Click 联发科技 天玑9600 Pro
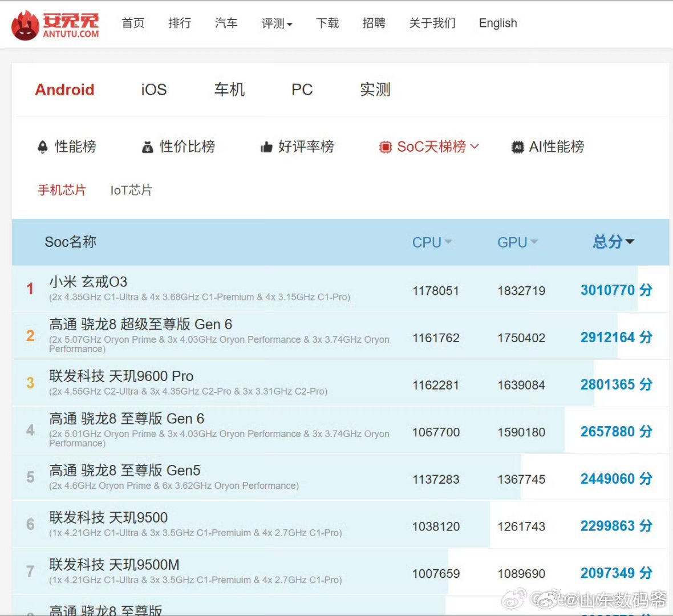Image resolution: width=673 pixels, height=616 pixels. pos(121,376)
